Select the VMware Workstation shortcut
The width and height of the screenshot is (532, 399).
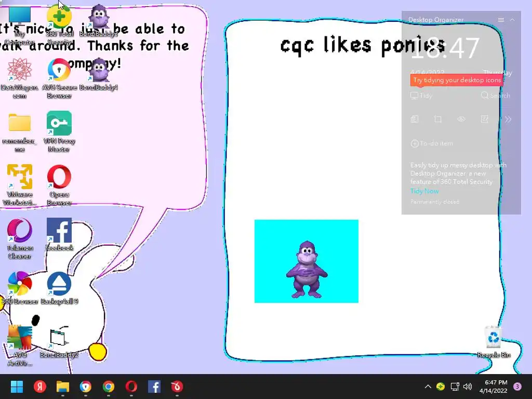pyautogui.click(x=19, y=185)
